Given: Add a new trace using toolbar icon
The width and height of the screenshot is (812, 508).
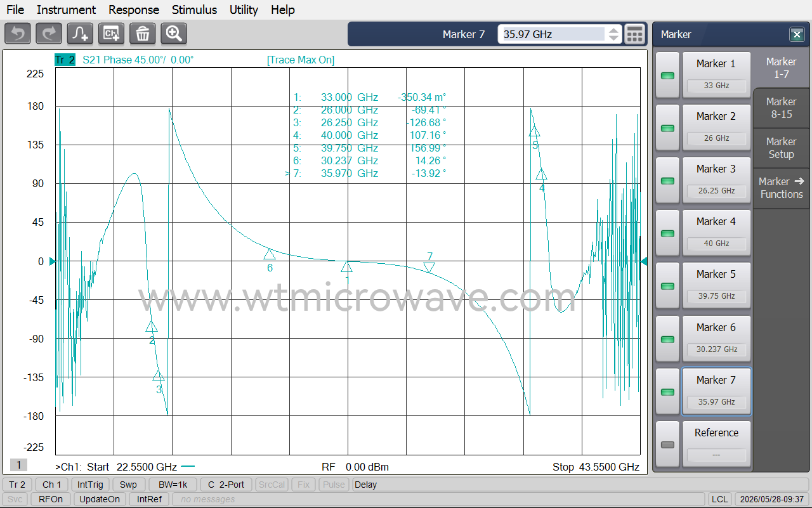Looking at the screenshot, I should 80,33.
